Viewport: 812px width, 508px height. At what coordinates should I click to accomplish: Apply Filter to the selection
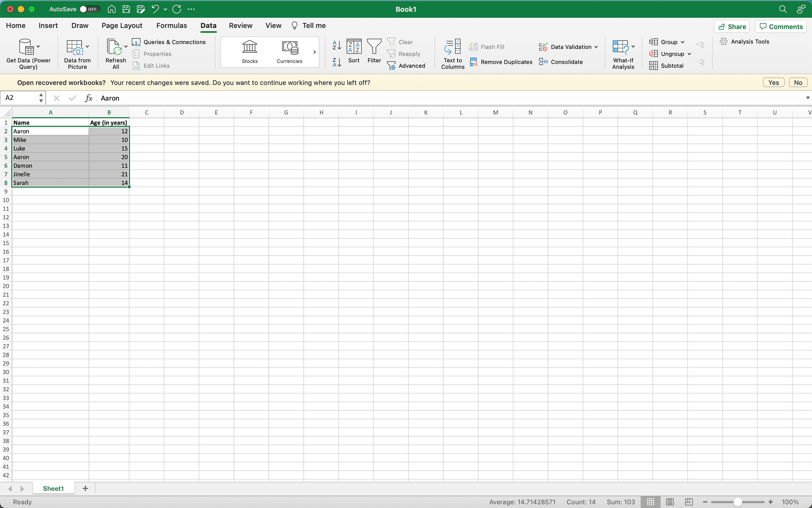tap(373, 52)
